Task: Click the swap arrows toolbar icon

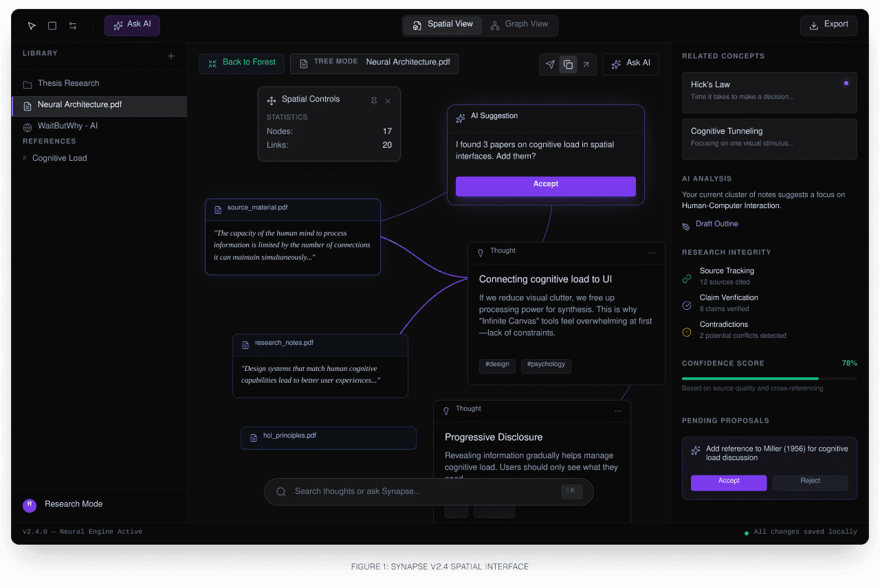Action: (x=73, y=26)
